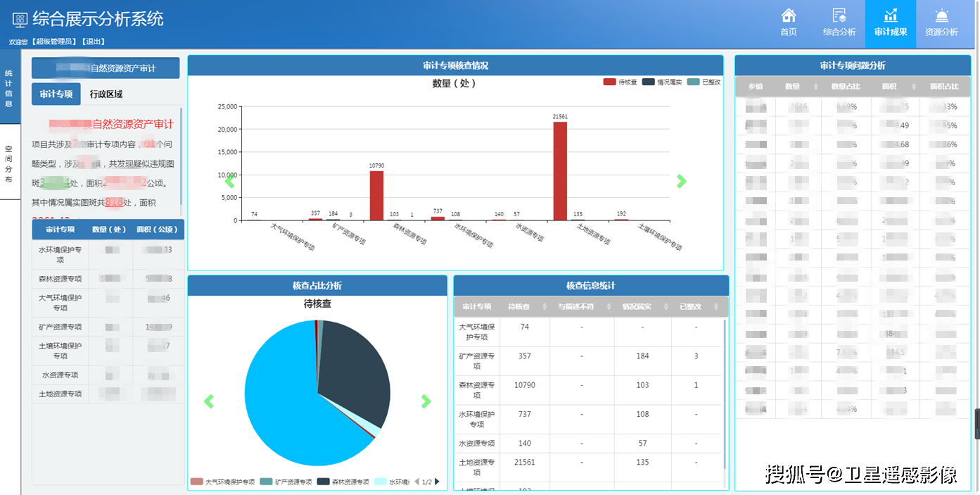Toggle 已整改 series in bar chart legend
The image size is (980, 495).
[x=704, y=82]
